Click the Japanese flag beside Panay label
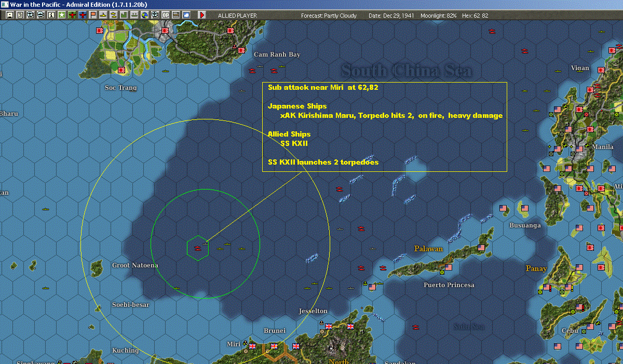This screenshot has height=364, width=623. point(602,268)
